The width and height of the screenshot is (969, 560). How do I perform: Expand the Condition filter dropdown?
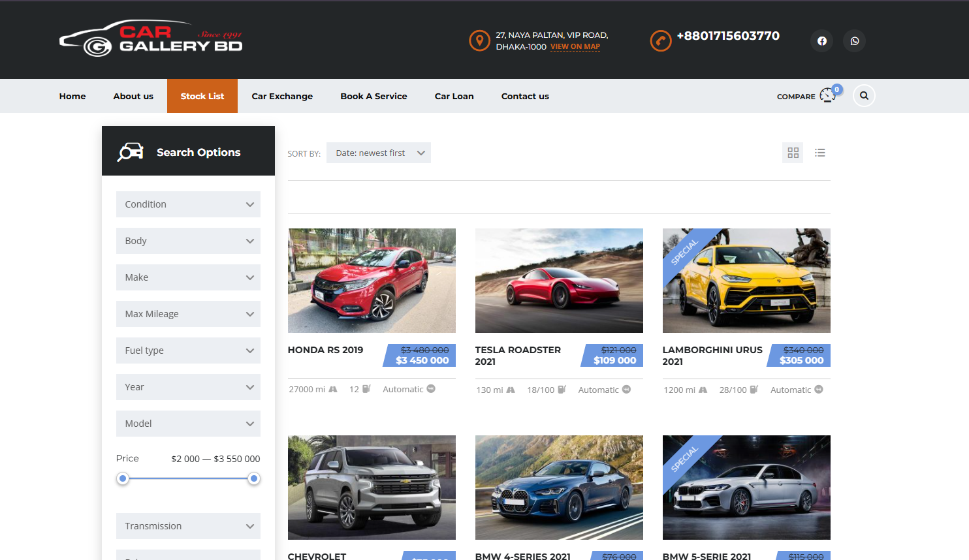click(188, 204)
